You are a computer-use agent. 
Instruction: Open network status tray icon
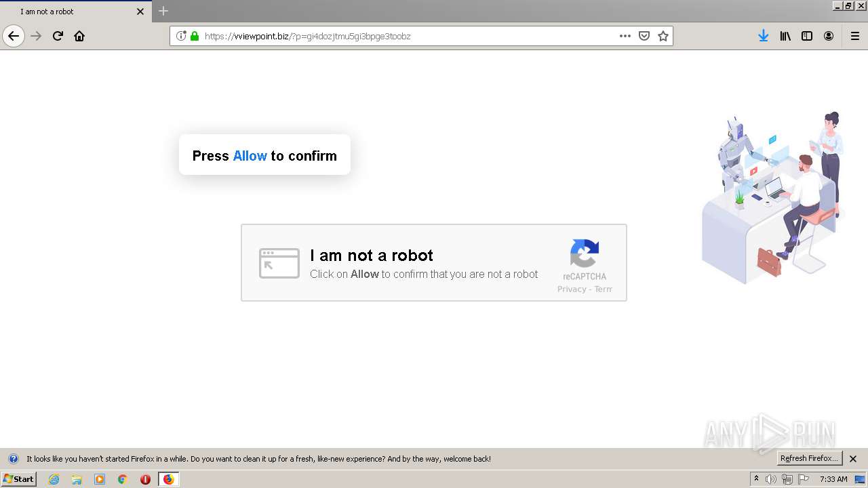tap(787, 479)
